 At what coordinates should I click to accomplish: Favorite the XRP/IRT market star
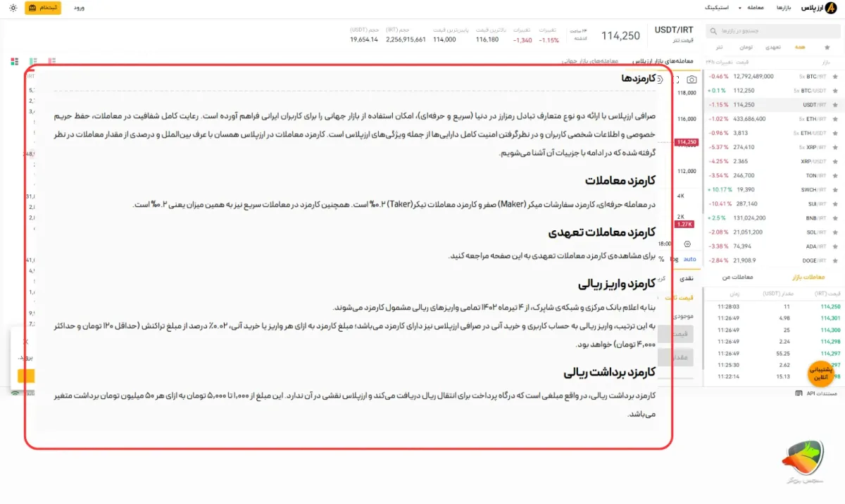(836, 147)
